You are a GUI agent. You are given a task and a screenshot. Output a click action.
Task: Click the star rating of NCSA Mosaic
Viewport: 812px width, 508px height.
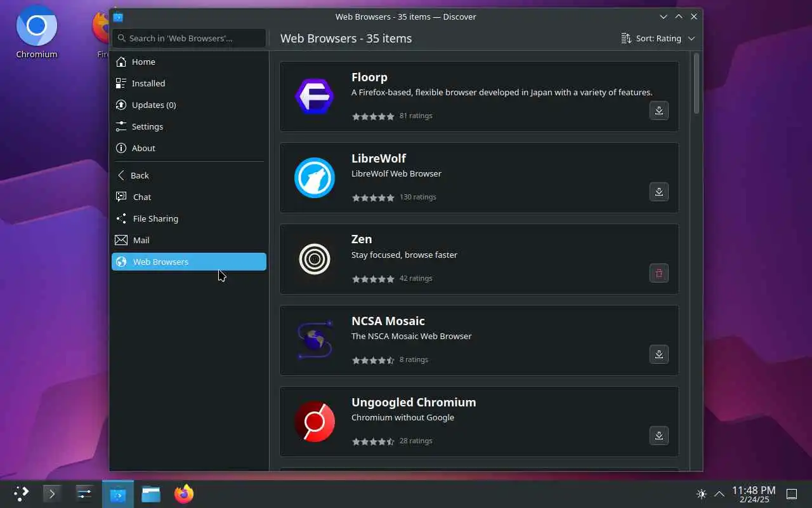coord(373,360)
